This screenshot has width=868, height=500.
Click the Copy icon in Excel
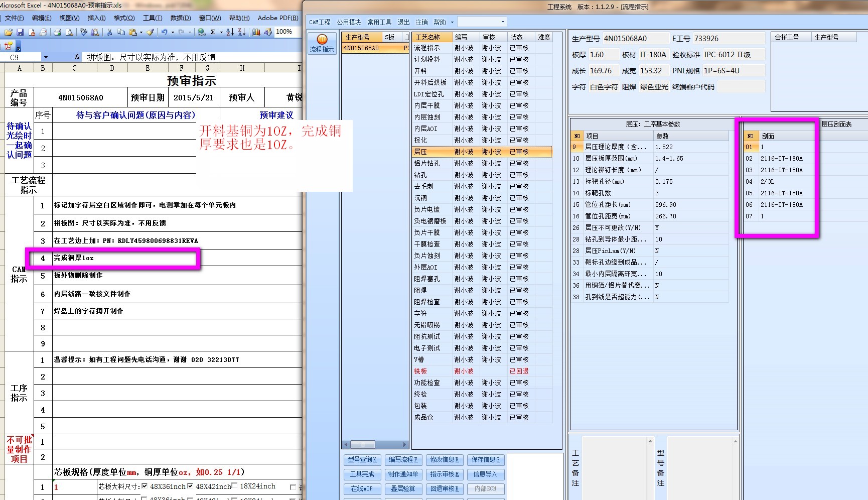(x=121, y=32)
